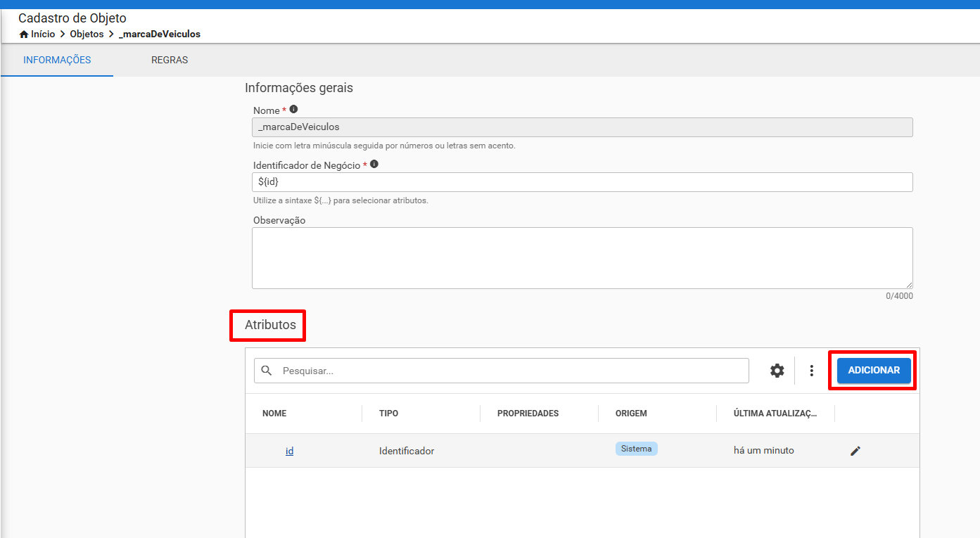Click the 0/4000 character counter

(899, 296)
